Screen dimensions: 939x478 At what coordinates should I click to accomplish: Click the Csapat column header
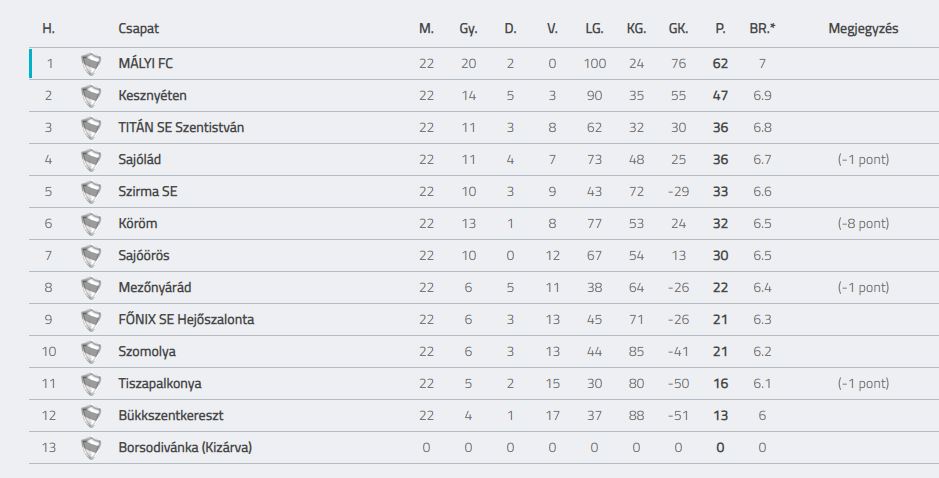pos(138,28)
